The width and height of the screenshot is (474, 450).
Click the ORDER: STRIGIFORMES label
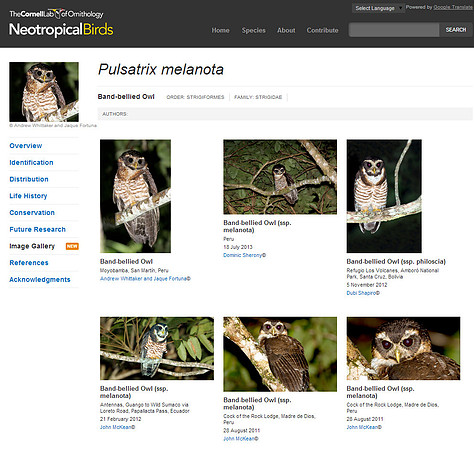[195, 97]
